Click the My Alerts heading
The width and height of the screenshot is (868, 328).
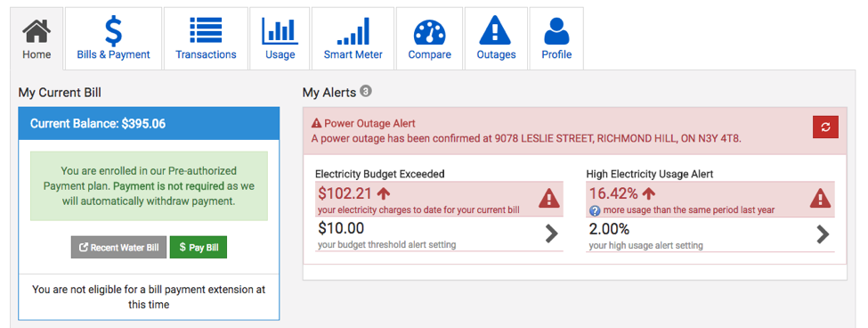point(329,93)
